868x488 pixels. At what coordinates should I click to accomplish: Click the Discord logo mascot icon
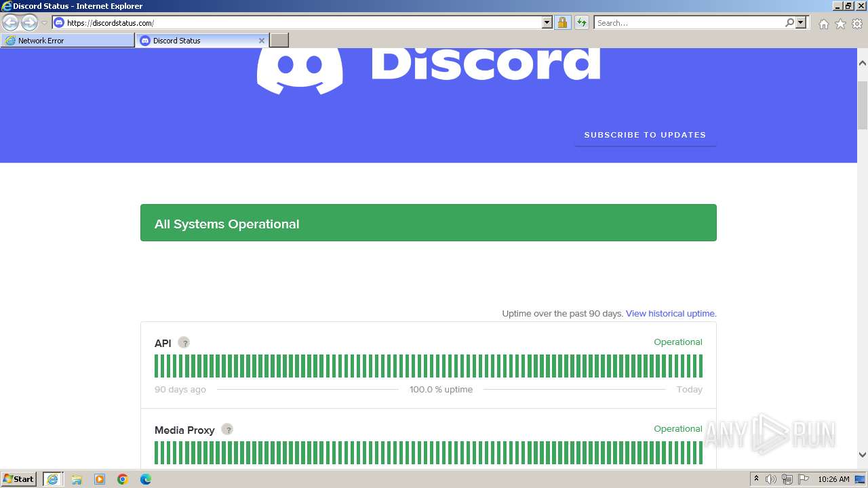coord(300,70)
